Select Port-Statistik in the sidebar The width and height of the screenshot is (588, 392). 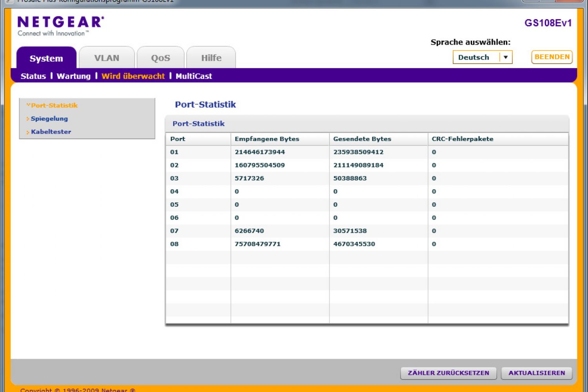pos(54,105)
